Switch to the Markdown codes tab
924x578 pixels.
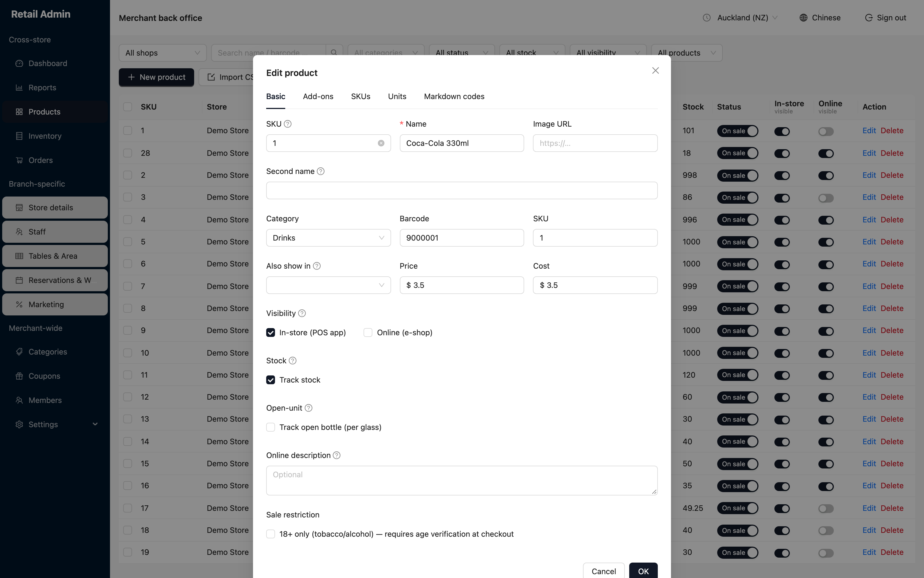(454, 97)
